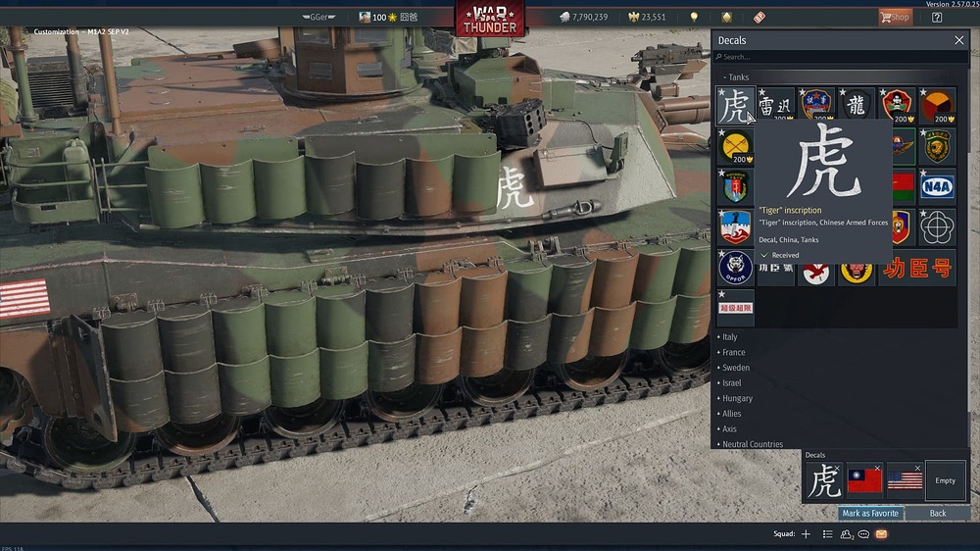Open the GGer player profile name

[318, 17]
